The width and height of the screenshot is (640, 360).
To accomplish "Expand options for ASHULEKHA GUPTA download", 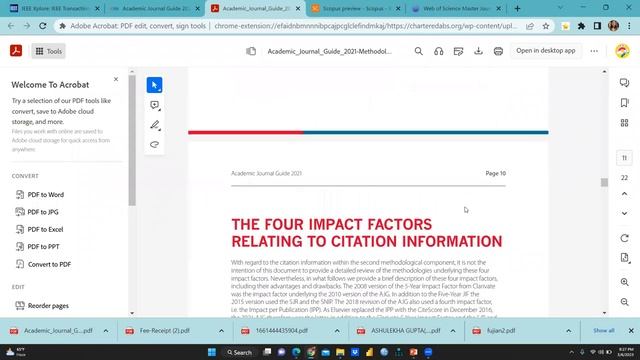I will coord(453,331).
